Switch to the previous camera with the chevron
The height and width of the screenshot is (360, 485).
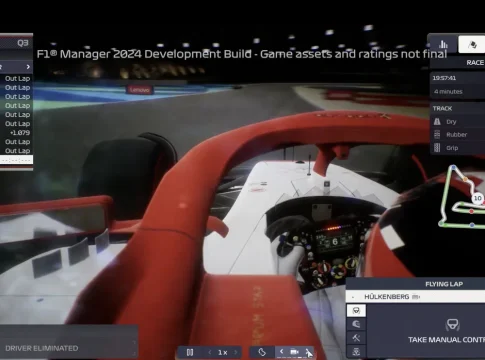(x=282, y=351)
